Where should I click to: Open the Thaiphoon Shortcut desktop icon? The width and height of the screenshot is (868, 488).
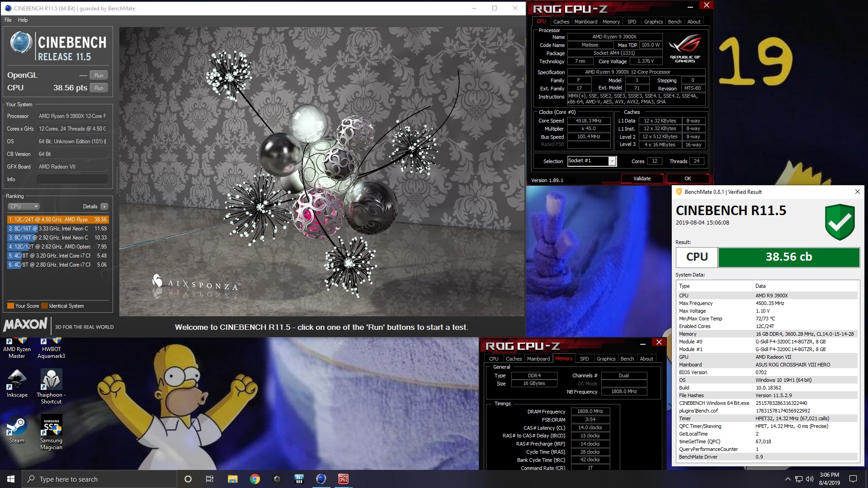point(51,386)
